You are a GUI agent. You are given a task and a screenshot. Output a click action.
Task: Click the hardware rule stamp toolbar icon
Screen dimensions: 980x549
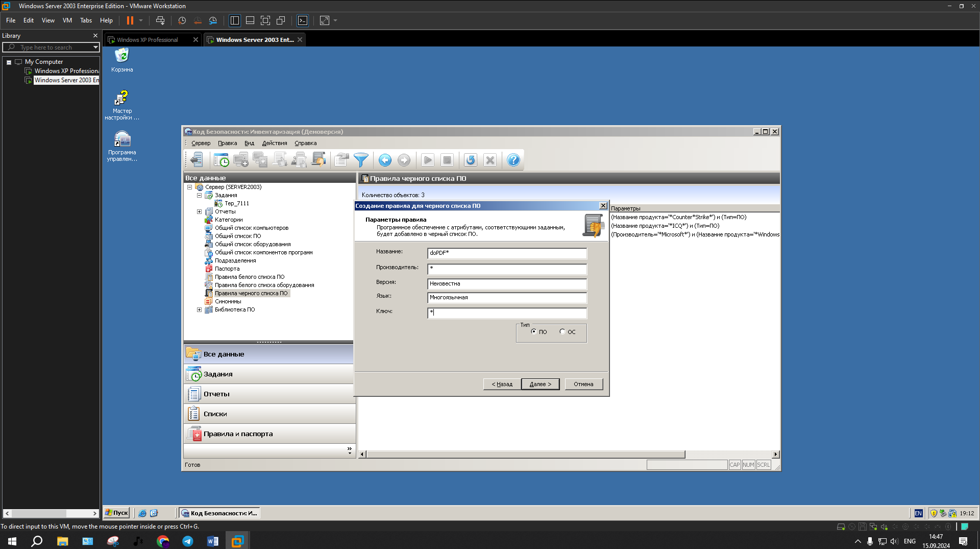tap(299, 160)
